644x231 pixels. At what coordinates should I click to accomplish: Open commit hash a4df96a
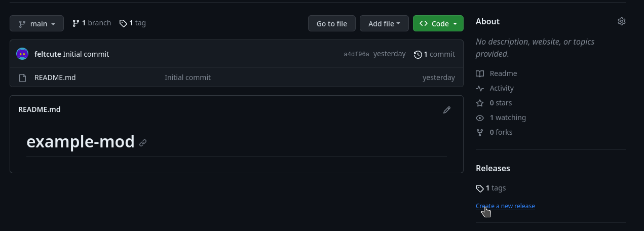[x=356, y=54]
